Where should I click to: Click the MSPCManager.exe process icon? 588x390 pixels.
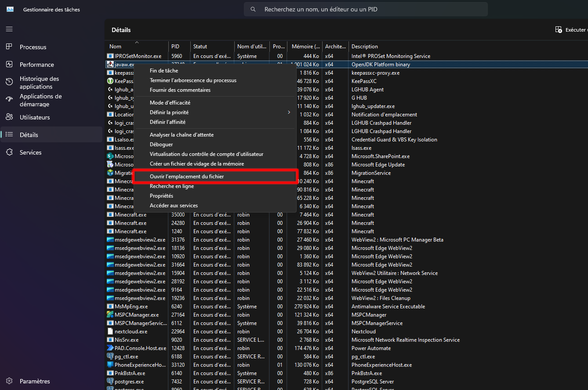(110, 315)
